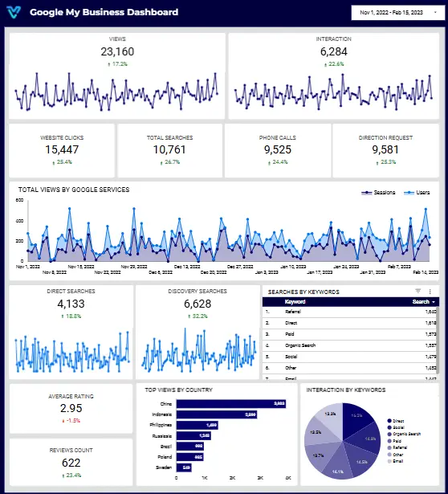Image resolution: width=448 pixels, height=494 pixels.
Task: Toggle the Paid pie legend entry
Action: 394,441
